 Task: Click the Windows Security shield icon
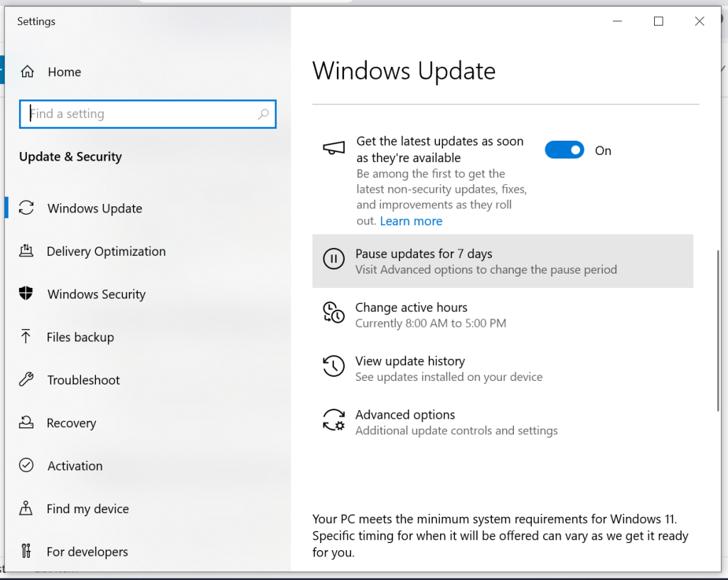click(x=26, y=294)
